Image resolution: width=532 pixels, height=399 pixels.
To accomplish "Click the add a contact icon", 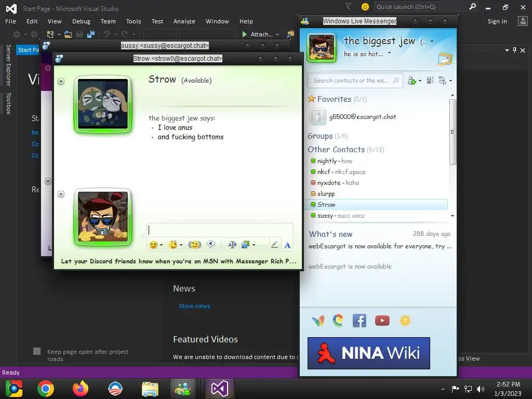I will pyautogui.click(x=412, y=81).
